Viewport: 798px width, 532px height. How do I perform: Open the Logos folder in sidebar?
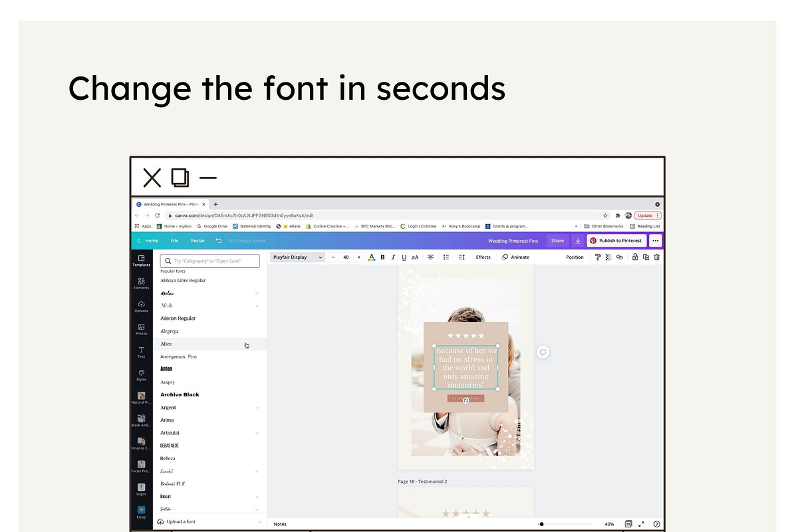tap(141, 490)
